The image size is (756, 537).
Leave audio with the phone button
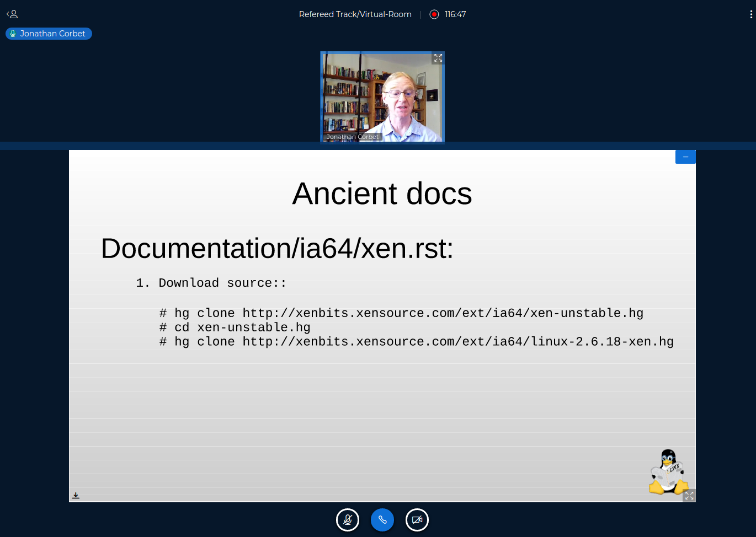click(x=382, y=520)
